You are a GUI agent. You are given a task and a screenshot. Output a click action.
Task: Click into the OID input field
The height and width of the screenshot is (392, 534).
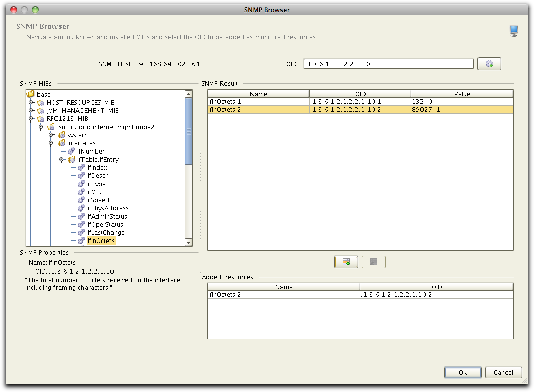point(388,64)
